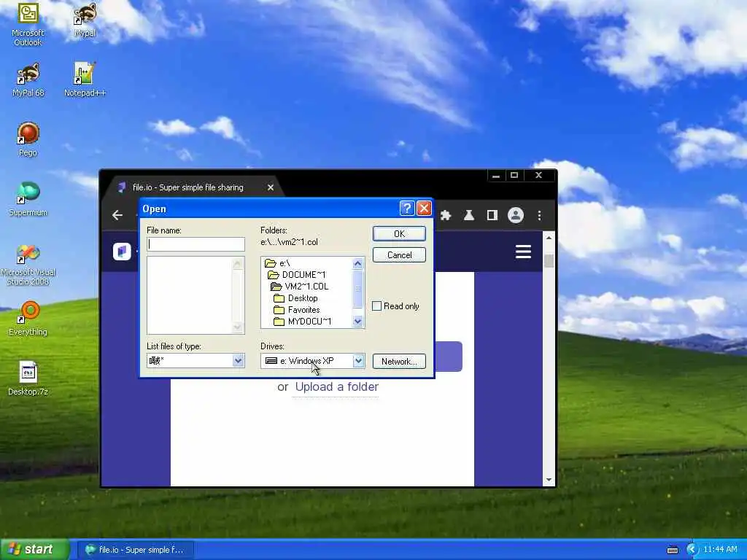Open the file.io hamburger menu
The width and height of the screenshot is (747, 560).
point(523,252)
